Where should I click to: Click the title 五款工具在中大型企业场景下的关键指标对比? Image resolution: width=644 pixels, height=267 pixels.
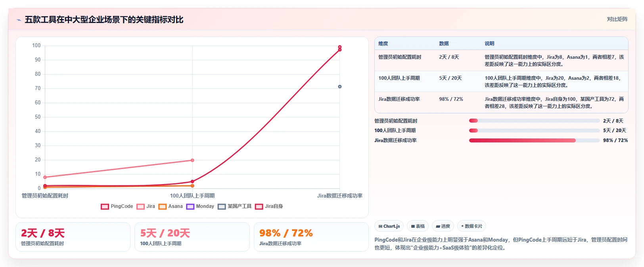(x=104, y=19)
